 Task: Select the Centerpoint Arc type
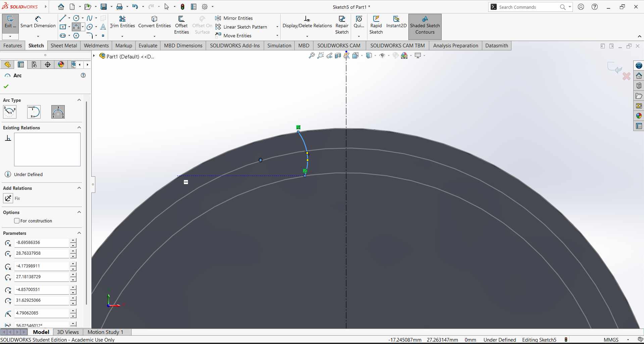point(10,112)
